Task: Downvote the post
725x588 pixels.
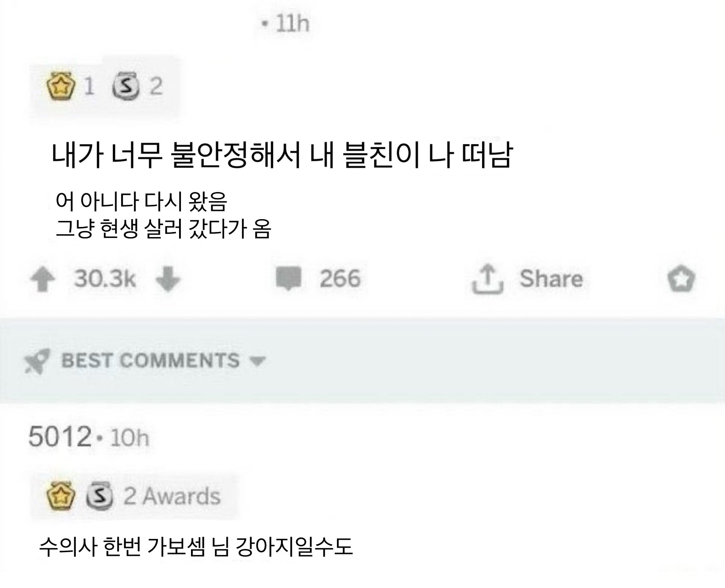Action: (168, 279)
